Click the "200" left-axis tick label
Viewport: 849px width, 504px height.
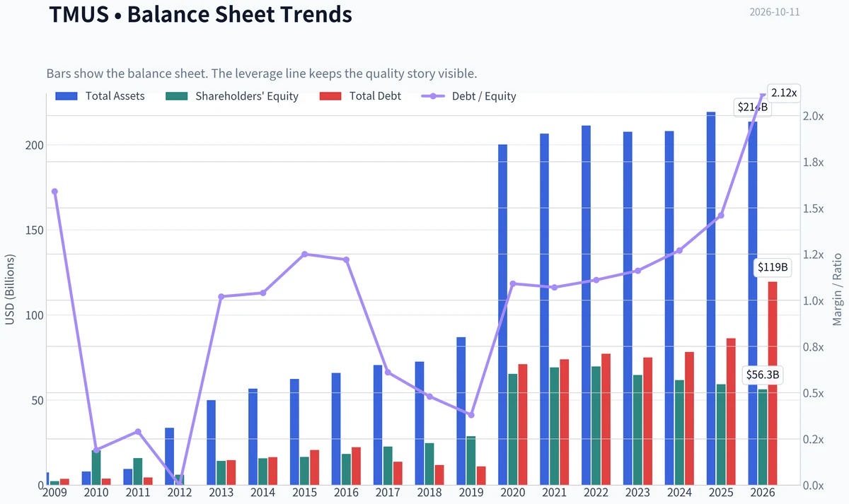pos(35,145)
